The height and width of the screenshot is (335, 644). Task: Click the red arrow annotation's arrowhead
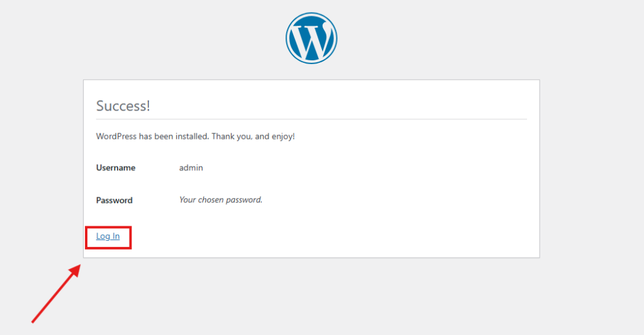pyautogui.click(x=75, y=270)
